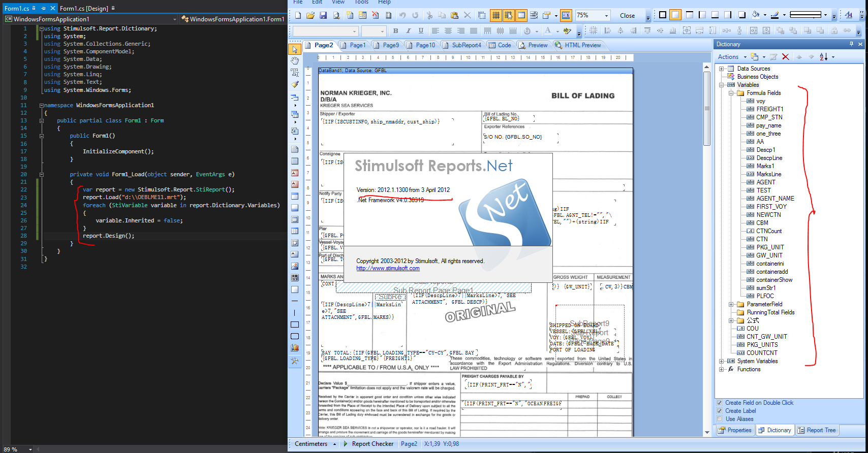Enable the 'Use Aliases' checkbox
This screenshot has width=868, height=453.
tap(719, 419)
